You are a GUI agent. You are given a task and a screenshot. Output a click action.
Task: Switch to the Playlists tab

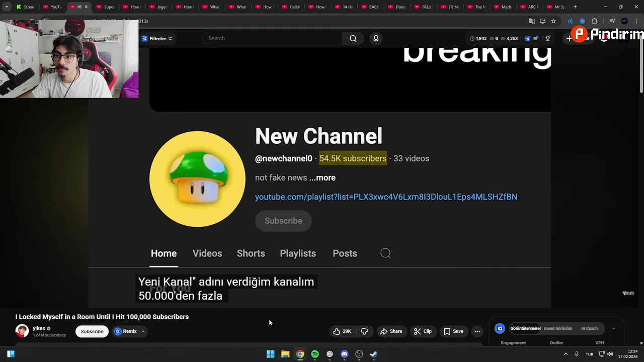point(298,253)
